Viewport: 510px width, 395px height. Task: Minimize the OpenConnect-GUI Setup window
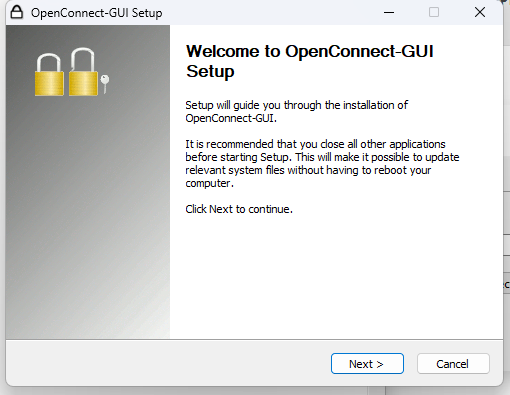click(389, 13)
